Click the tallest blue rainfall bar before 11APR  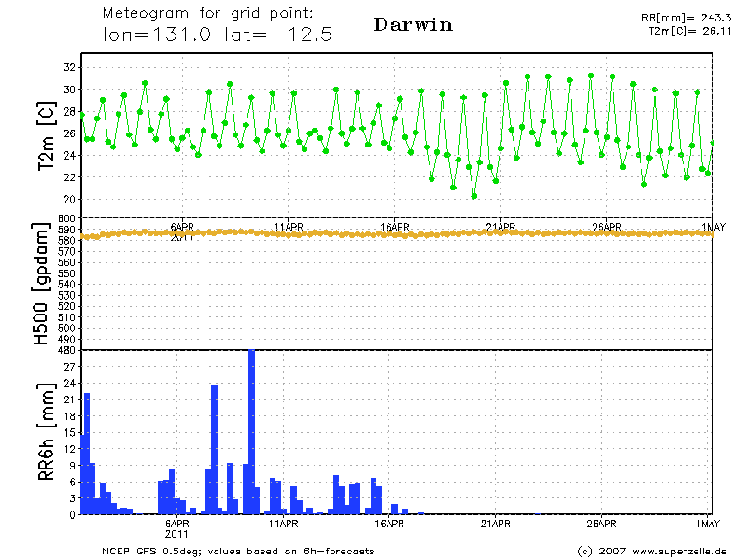251,432
